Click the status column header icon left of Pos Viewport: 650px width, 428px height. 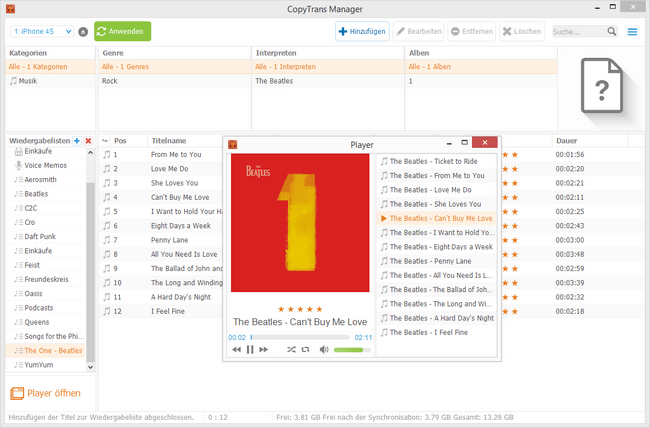pyautogui.click(x=105, y=141)
